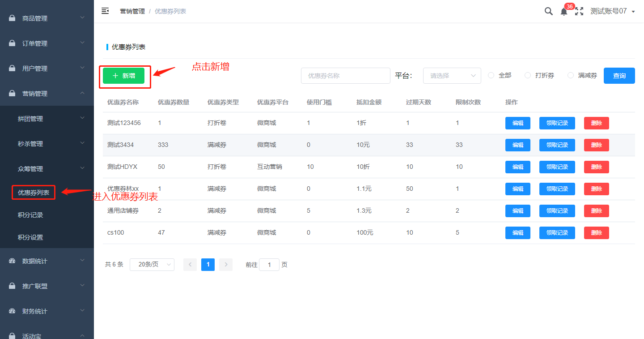
Task: Click the sidebar collapse hamburger icon
Action: point(105,11)
